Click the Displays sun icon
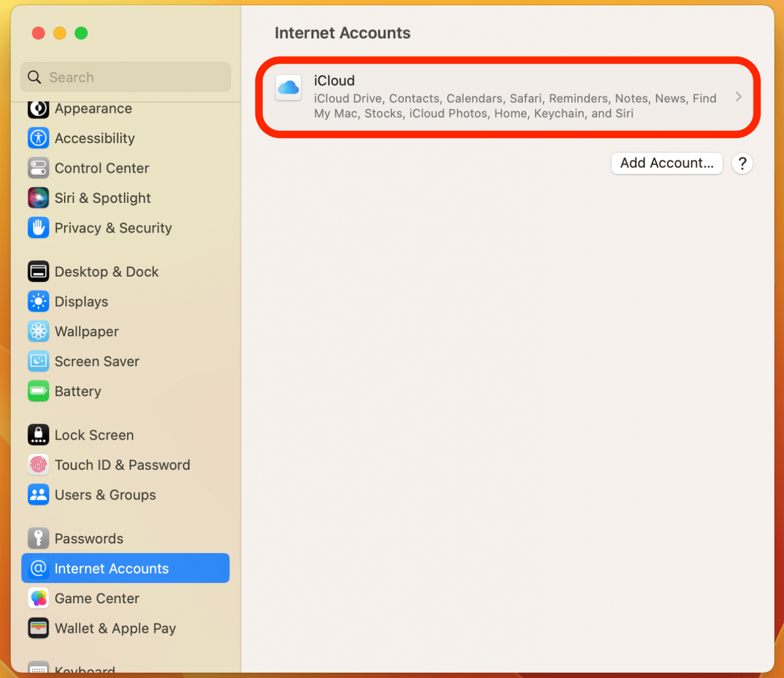The width and height of the screenshot is (784, 678). coord(38,302)
